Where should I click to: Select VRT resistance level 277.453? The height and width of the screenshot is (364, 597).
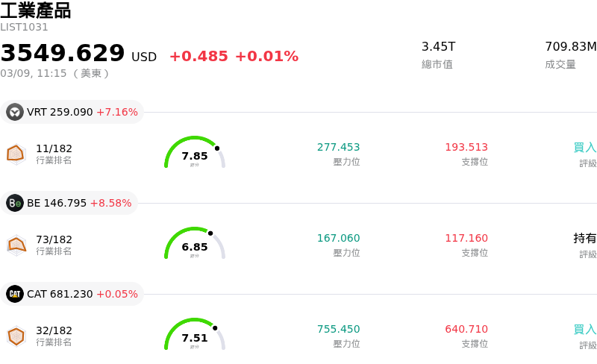point(338,148)
